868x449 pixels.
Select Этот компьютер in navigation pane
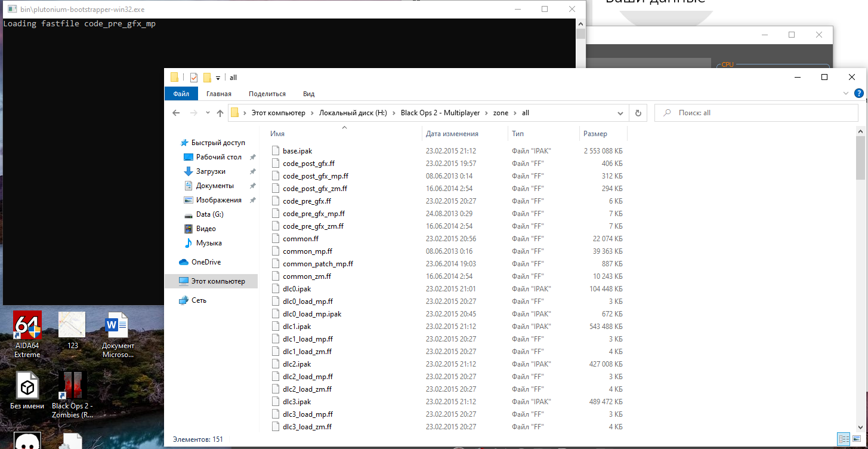pos(218,281)
